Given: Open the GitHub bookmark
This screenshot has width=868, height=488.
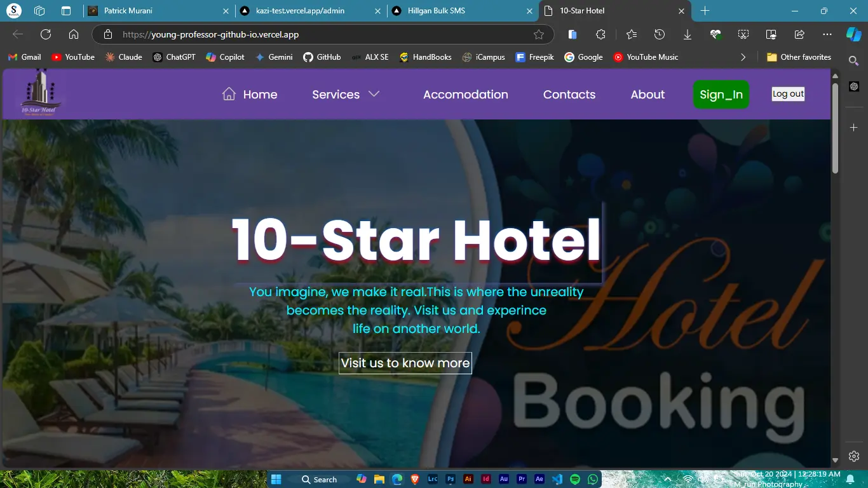Looking at the screenshot, I should [322, 57].
